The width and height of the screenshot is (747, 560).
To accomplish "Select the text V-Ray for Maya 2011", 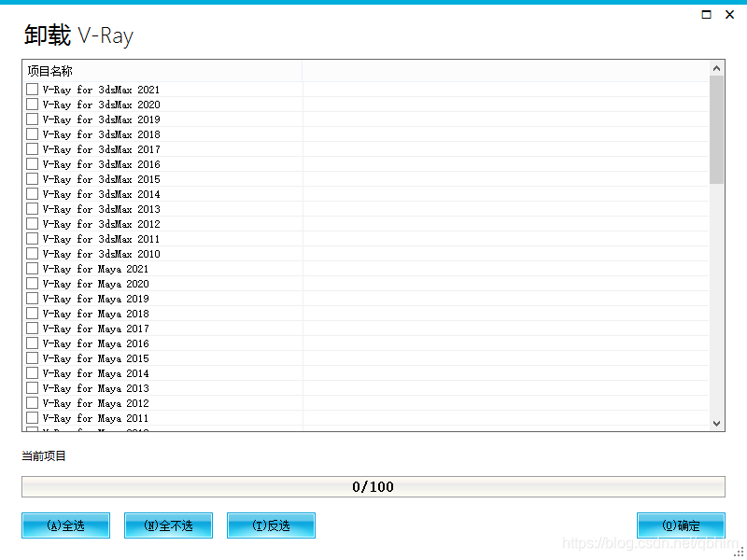I will 95,418.
